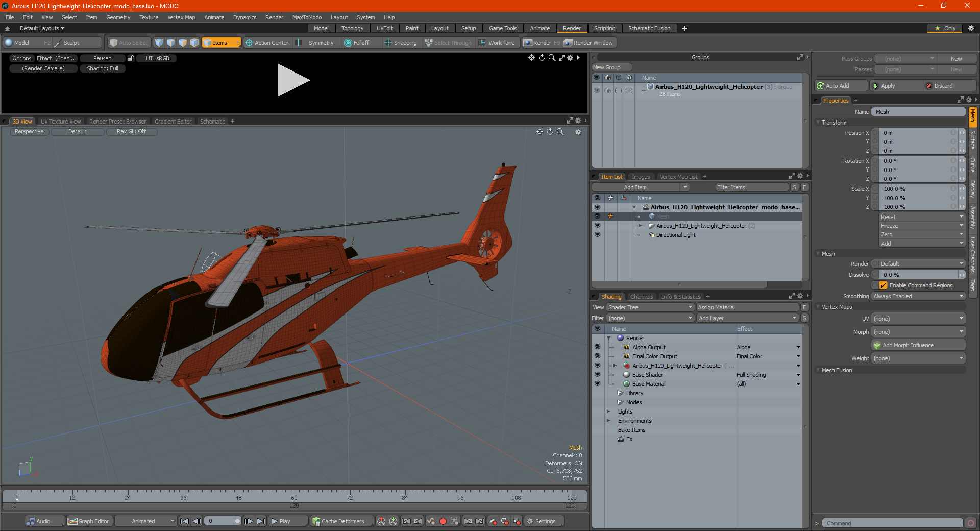Click 3D viewport zoom magnifier icon
Screen dimensions: 980x531
560,132
